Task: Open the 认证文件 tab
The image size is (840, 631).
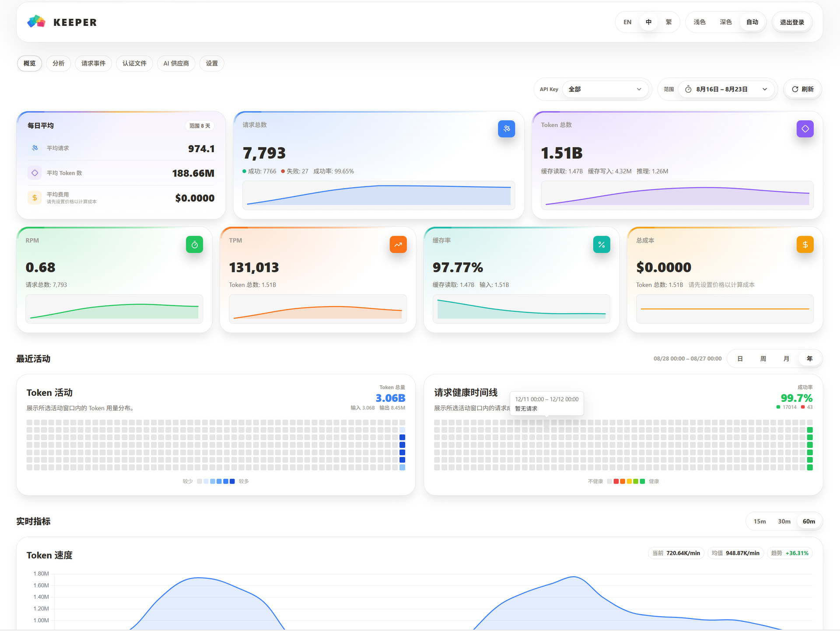Action: (134, 63)
